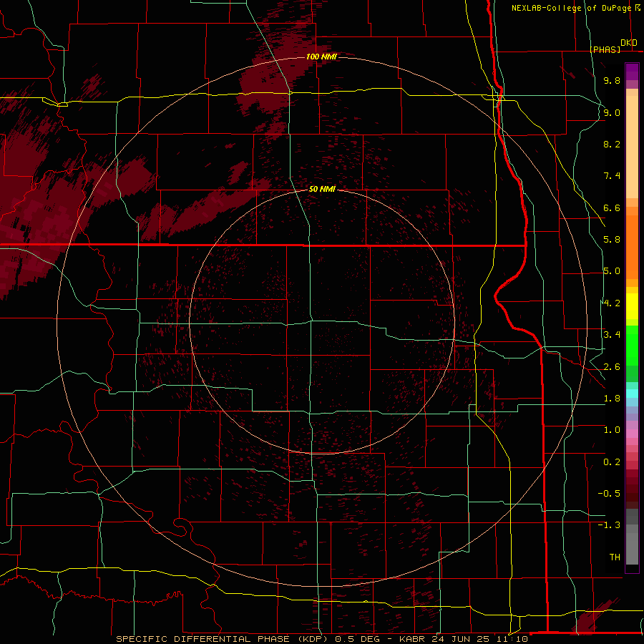Select the 5.0 value on the legend
This screenshot has width=644, height=644.
click(x=612, y=271)
